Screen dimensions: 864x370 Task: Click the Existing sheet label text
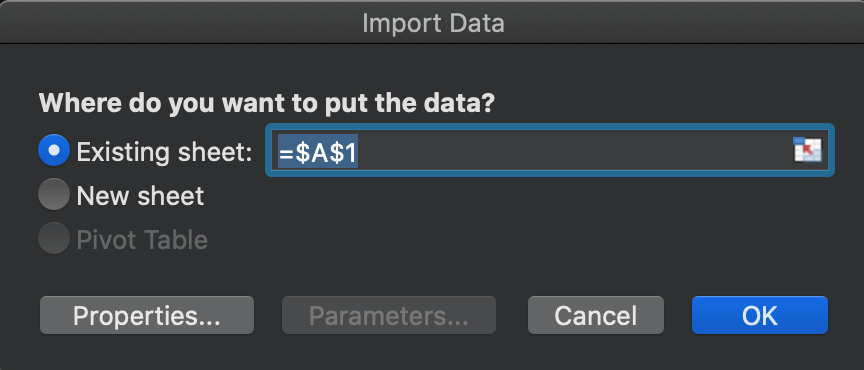pos(164,151)
